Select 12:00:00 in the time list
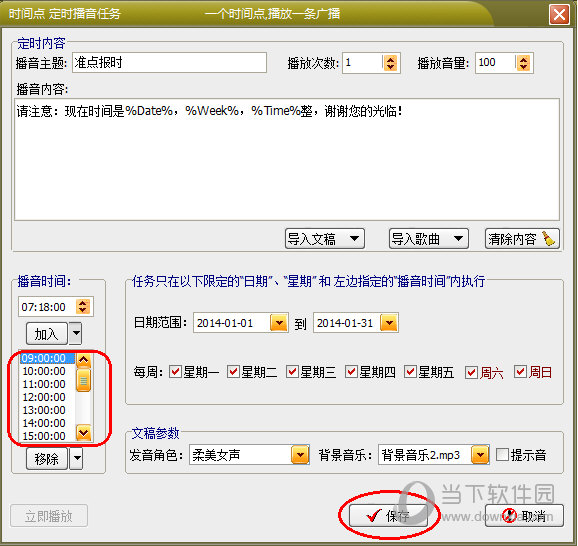 (47, 397)
